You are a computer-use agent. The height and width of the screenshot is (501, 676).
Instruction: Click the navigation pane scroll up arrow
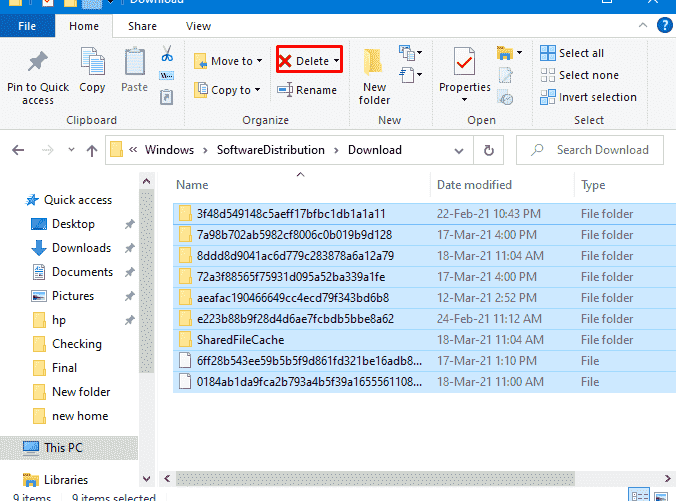147,181
